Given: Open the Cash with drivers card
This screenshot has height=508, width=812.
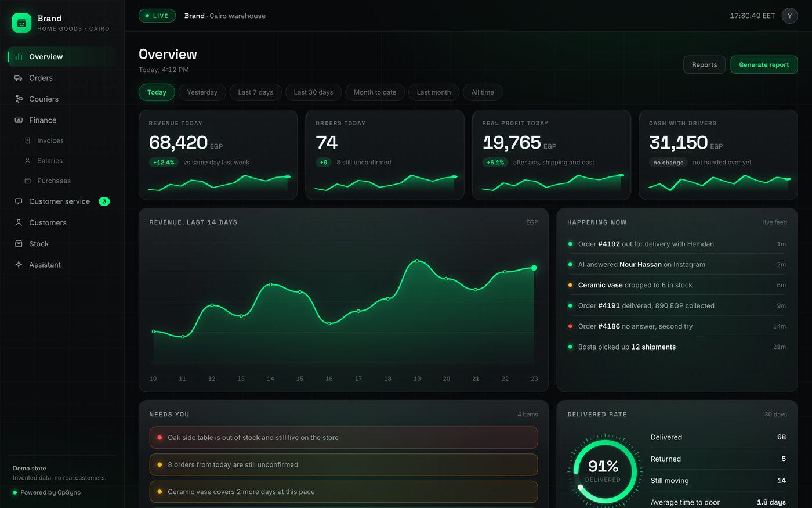Looking at the screenshot, I should 718,155.
